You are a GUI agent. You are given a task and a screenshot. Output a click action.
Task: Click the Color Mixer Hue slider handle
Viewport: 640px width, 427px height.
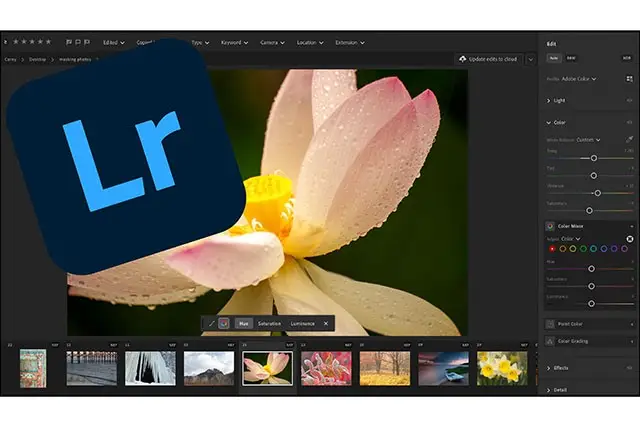[591, 269]
